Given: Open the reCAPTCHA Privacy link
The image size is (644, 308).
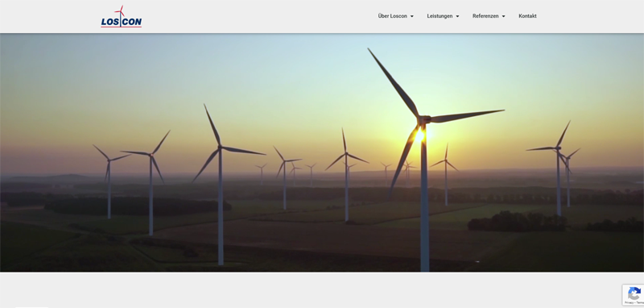Looking at the screenshot, I should pos(629,302).
